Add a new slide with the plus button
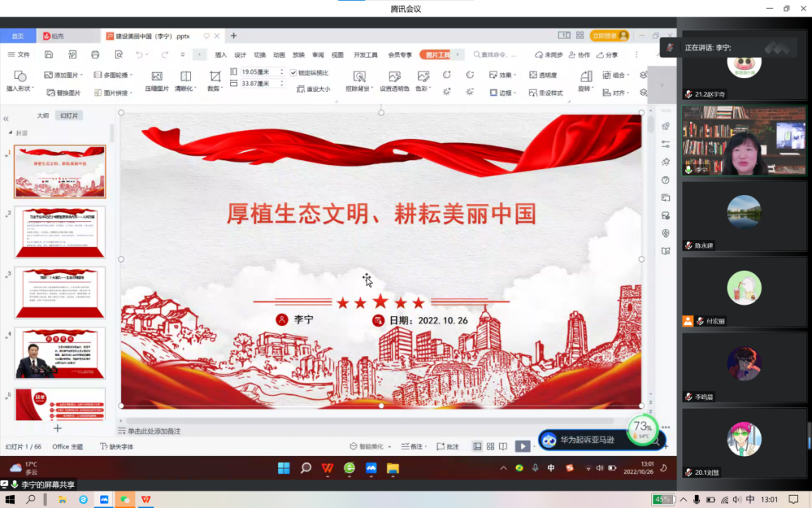 57,428
